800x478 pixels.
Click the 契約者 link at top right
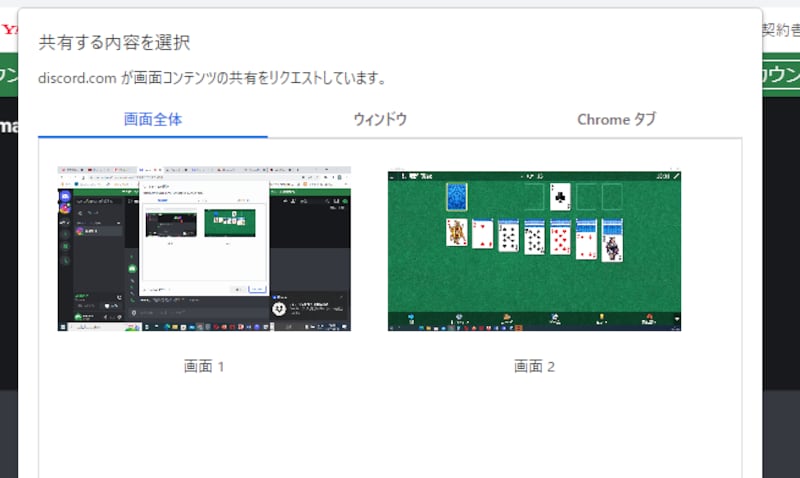[780, 30]
